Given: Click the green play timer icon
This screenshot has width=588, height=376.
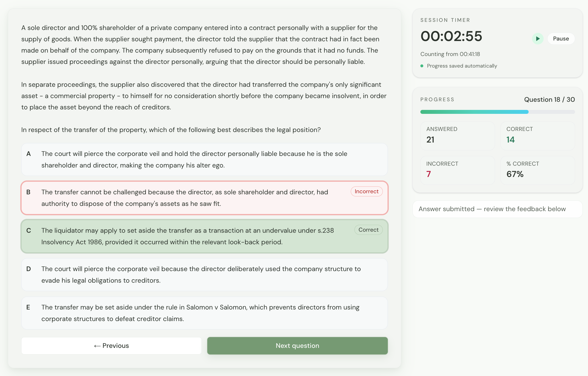Looking at the screenshot, I should click(538, 39).
